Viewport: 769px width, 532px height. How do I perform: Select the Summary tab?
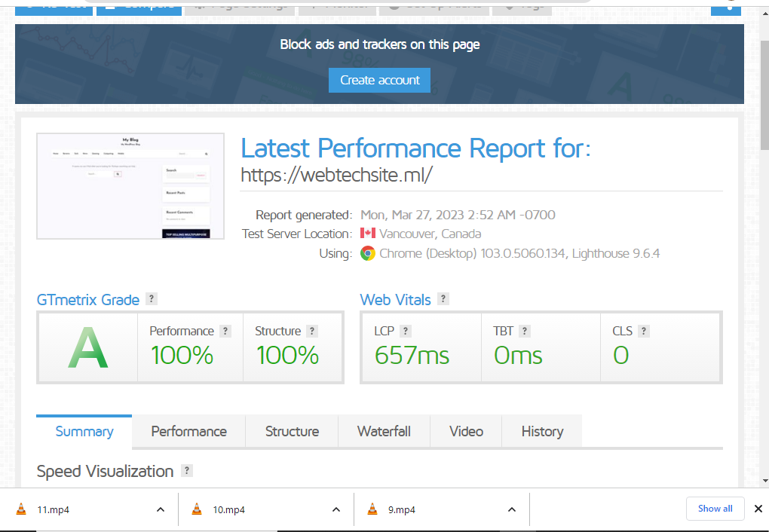pyautogui.click(x=84, y=432)
